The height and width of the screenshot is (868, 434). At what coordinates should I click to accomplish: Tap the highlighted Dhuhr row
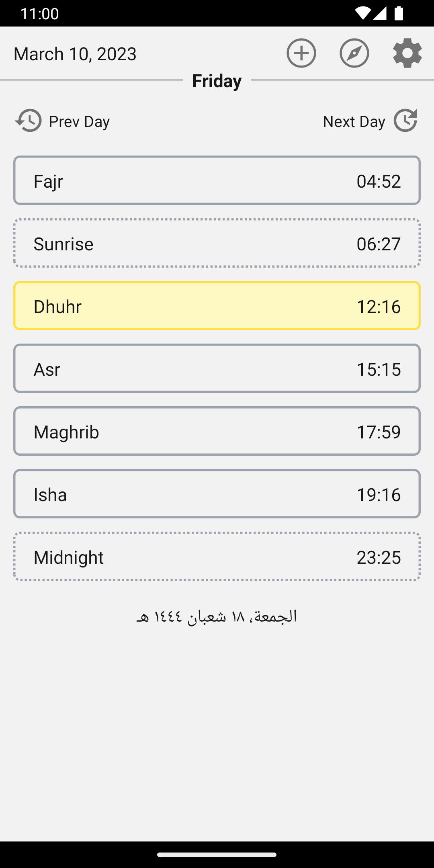[217, 306]
